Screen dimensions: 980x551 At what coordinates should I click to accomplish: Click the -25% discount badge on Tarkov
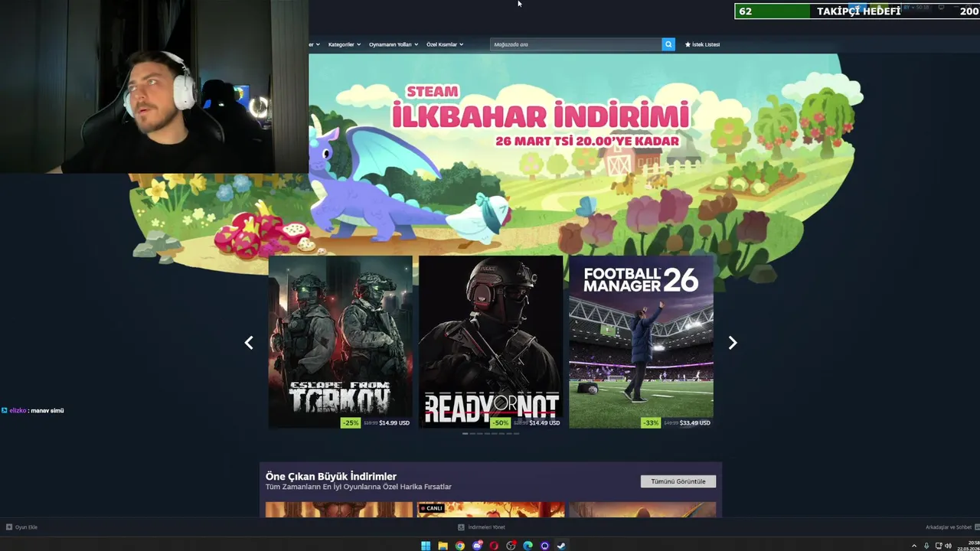[x=351, y=422]
